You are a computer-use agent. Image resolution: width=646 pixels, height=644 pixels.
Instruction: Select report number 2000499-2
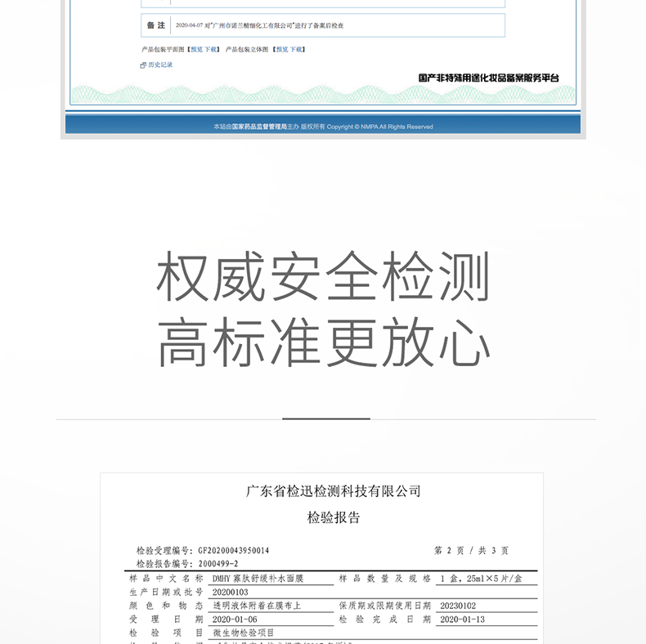coord(218,564)
